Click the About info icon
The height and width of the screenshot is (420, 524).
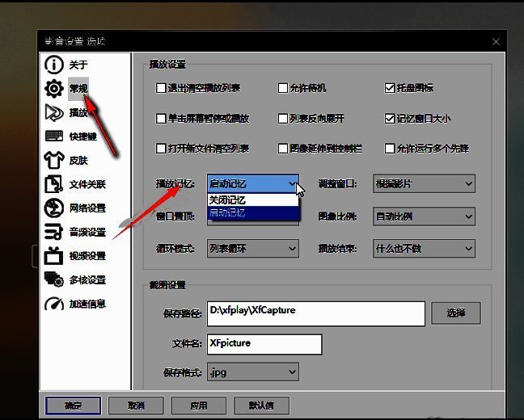[x=54, y=65]
